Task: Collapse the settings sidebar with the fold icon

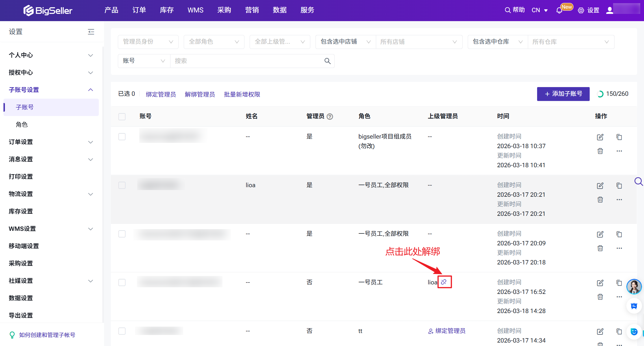Action: (x=91, y=32)
